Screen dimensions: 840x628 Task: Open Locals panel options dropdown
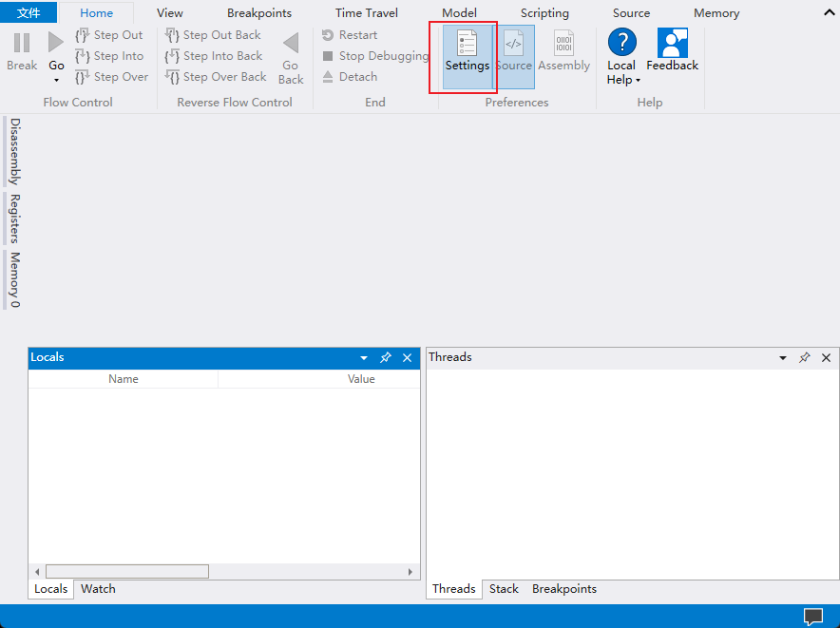364,358
